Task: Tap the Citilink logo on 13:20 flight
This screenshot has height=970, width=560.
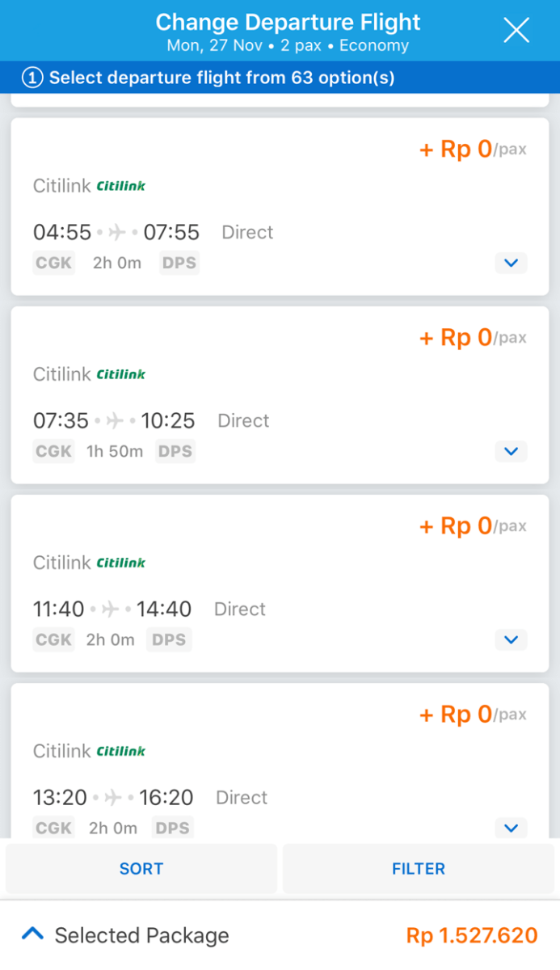Action: point(121,751)
